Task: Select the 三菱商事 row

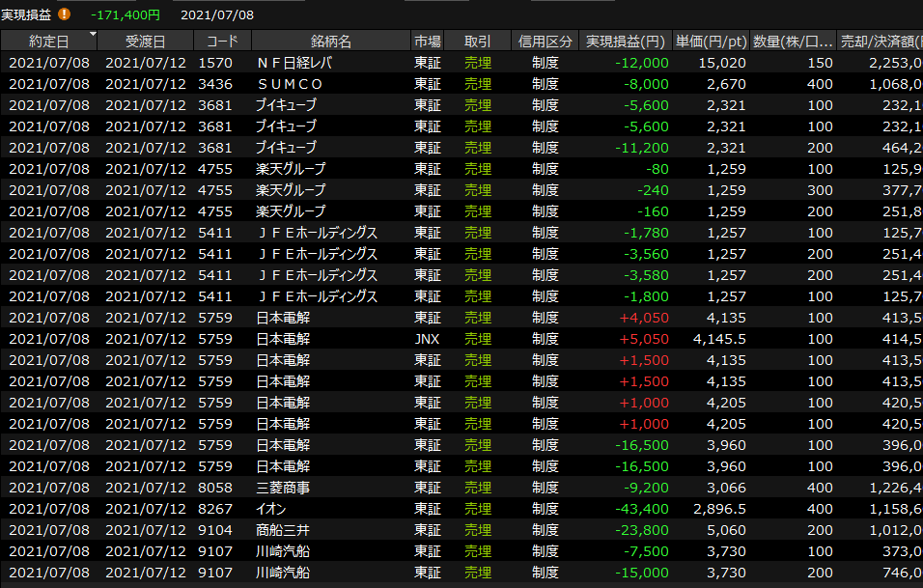Action: pyautogui.click(x=283, y=488)
